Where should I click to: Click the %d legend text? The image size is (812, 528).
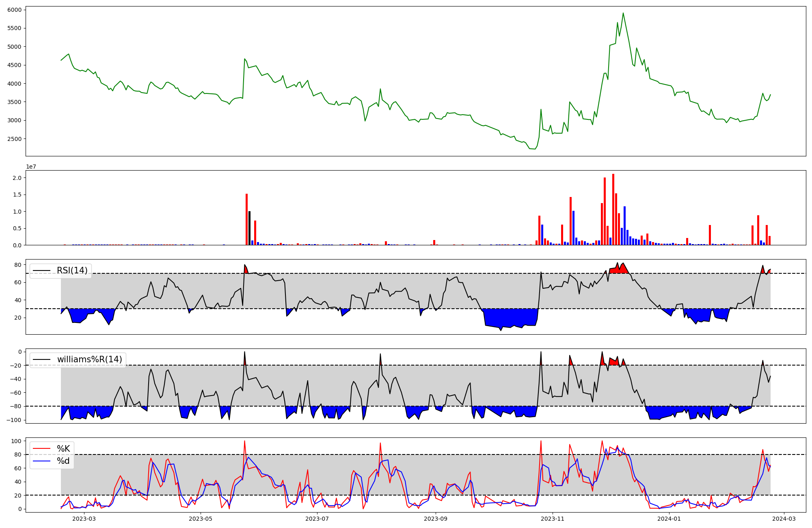click(x=63, y=461)
